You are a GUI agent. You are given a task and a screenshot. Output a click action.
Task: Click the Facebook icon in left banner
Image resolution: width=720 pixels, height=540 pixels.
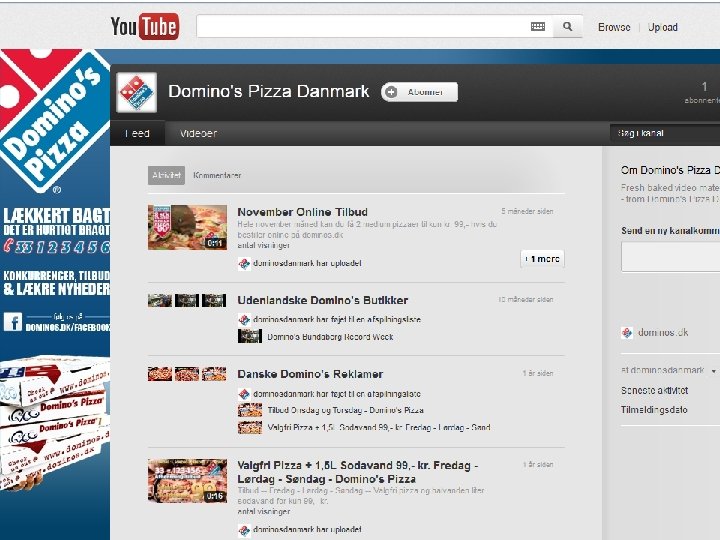point(13,322)
